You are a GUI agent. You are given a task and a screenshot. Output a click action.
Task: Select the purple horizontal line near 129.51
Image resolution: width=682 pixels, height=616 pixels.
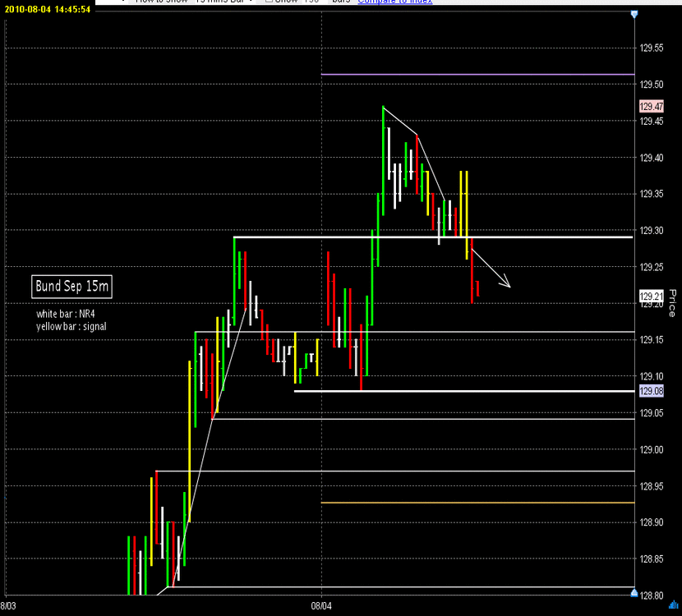[x=477, y=75]
